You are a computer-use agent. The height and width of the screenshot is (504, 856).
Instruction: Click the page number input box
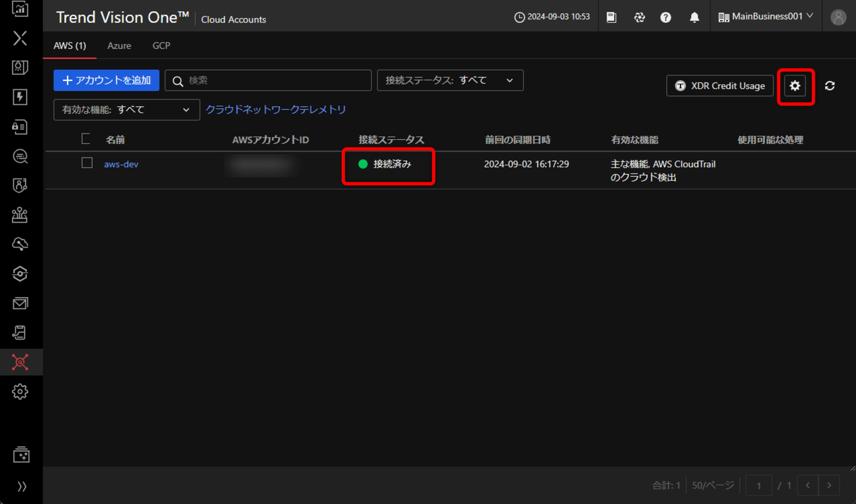tap(758, 485)
